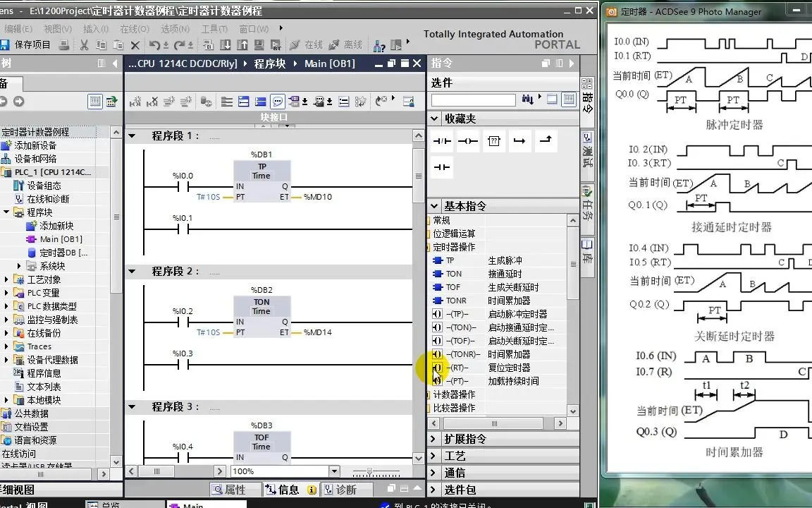Screen dimensions: 812x508
Task: Collapse Network 3 (程序段 3) triangle
Action: (x=132, y=407)
